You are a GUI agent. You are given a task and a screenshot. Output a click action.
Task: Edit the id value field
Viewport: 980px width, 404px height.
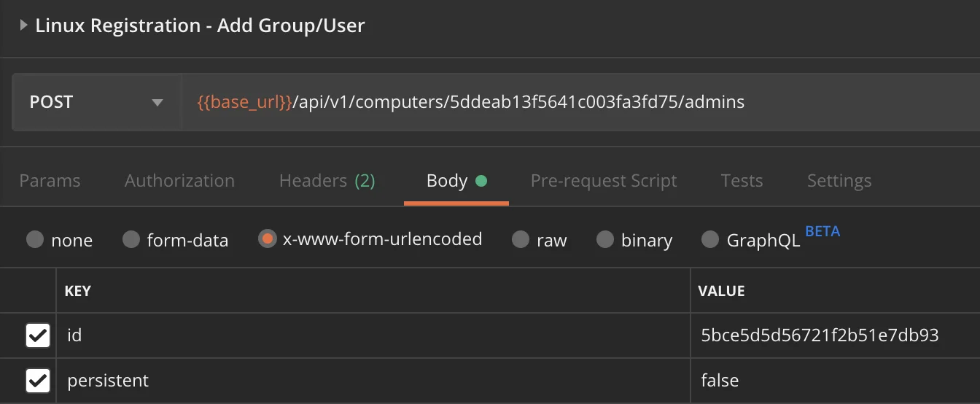click(x=835, y=335)
